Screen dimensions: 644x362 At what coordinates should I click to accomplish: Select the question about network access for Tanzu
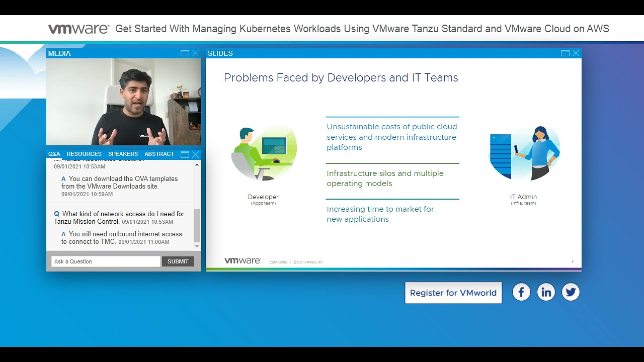coord(119,218)
